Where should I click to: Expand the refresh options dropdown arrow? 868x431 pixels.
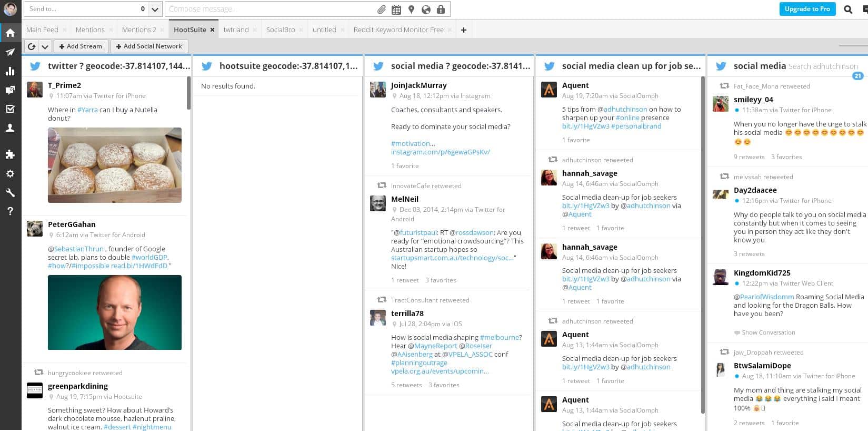(45, 46)
